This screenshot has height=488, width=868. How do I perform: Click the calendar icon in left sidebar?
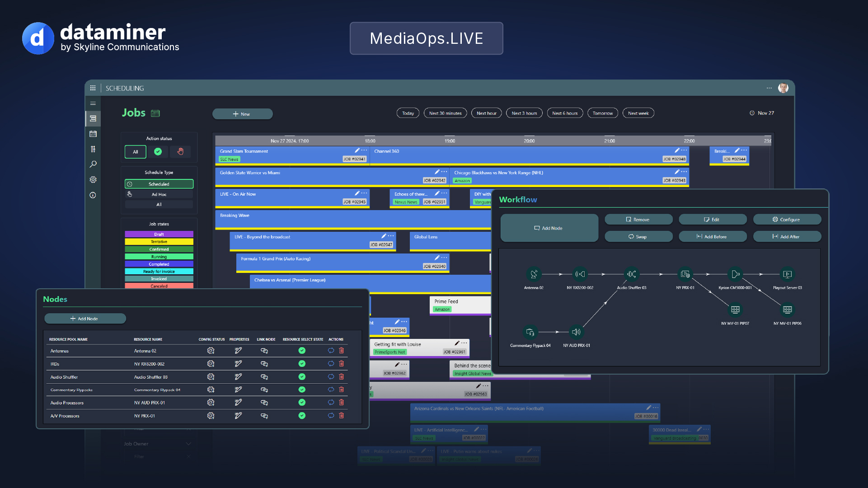[93, 134]
